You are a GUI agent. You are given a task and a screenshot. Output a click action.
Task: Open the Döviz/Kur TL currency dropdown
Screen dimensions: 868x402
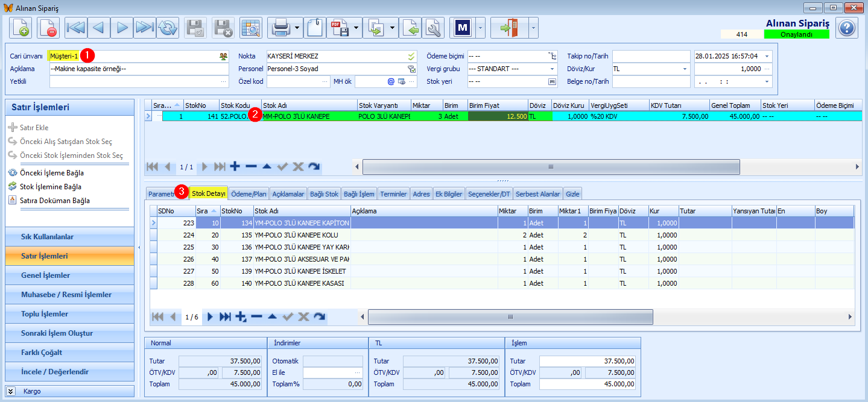pyautogui.click(x=685, y=69)
